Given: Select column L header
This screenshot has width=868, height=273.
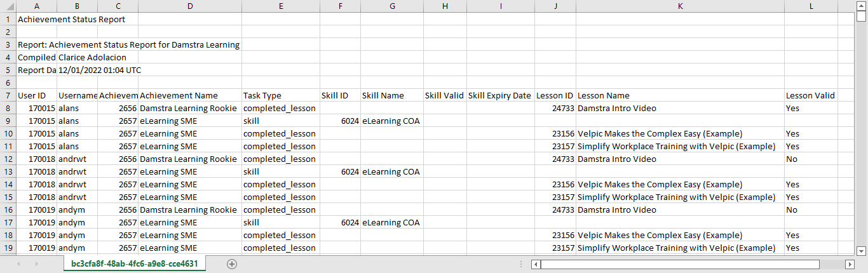Looking at the screenshot, I should click(x=811, y=6).
